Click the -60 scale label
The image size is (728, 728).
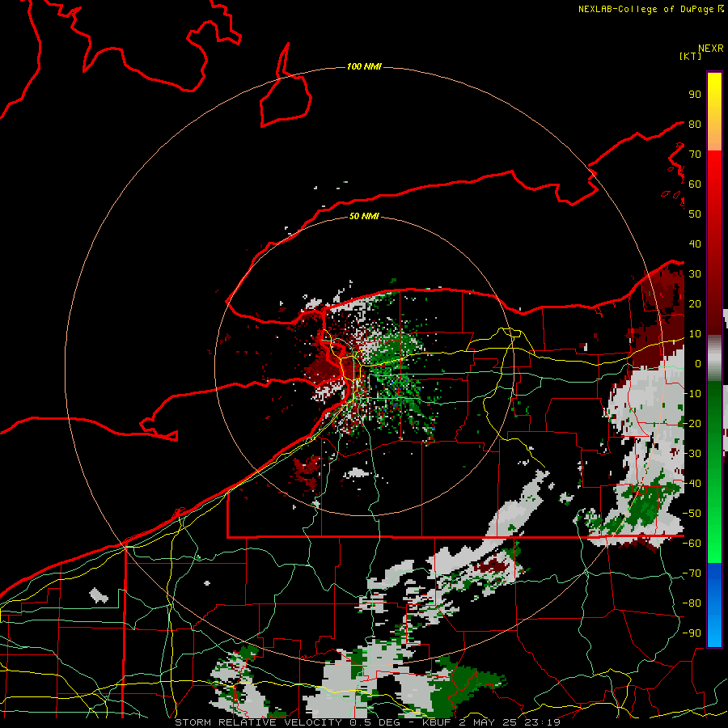[692, 544]
